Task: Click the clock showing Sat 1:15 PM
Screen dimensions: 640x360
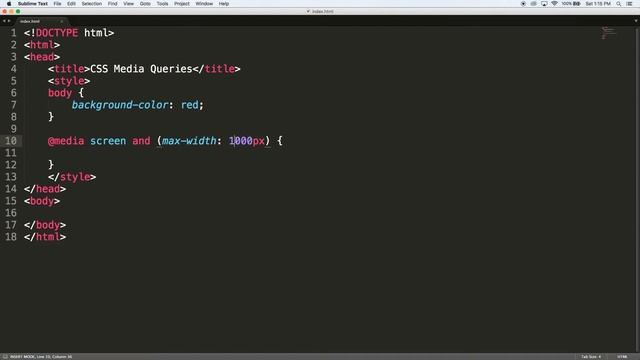Action: tap(598, 4)
